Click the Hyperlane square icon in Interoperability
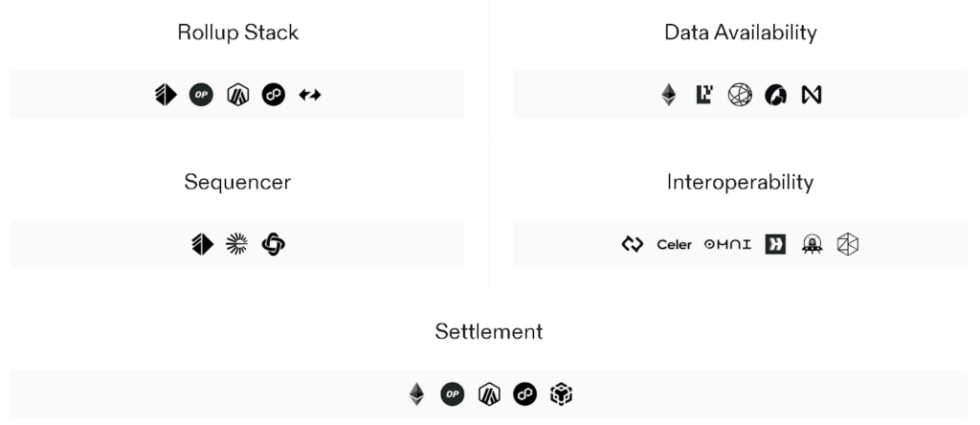 (775, 244)
